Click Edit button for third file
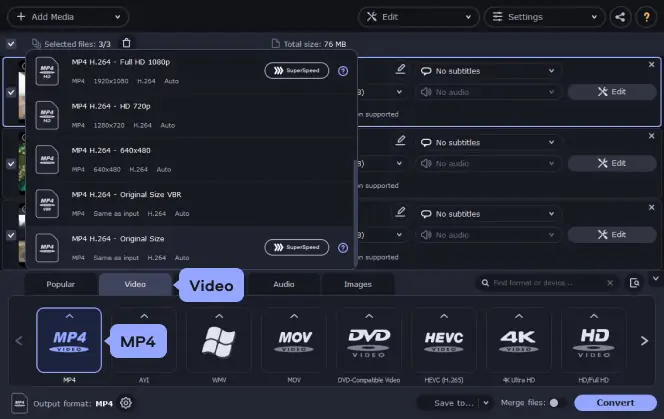This screenshot has height=419, width=664. [x=612, y=235]
